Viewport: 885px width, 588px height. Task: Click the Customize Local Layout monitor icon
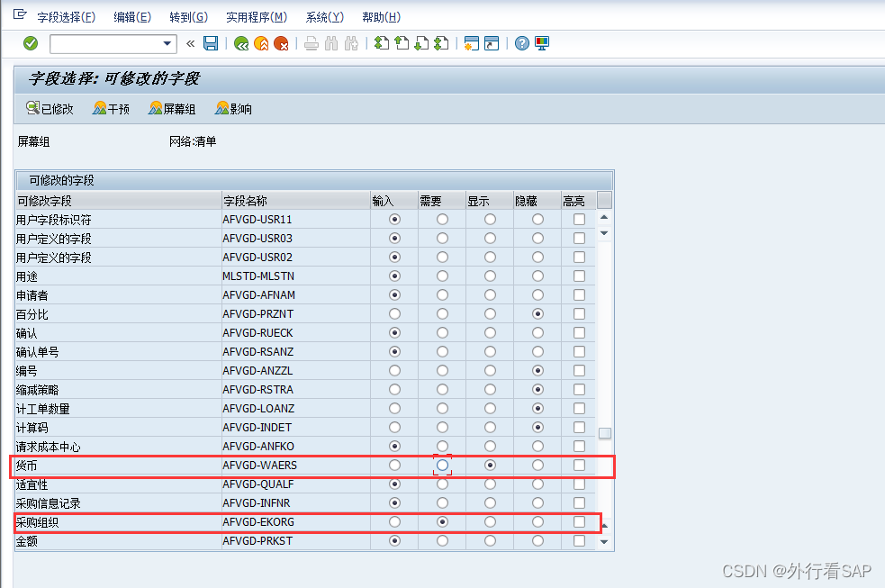542,43
